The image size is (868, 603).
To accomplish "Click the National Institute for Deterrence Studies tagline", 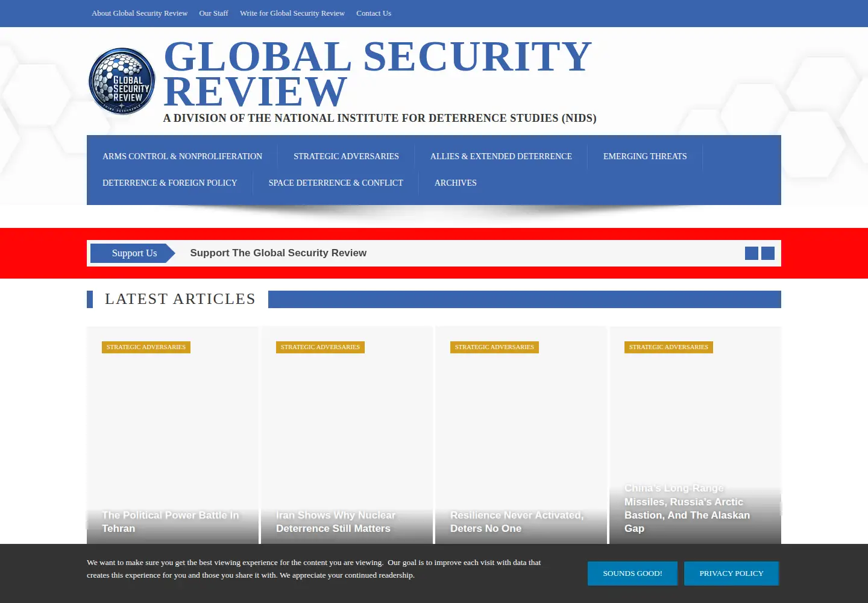I will pos(380,118).
